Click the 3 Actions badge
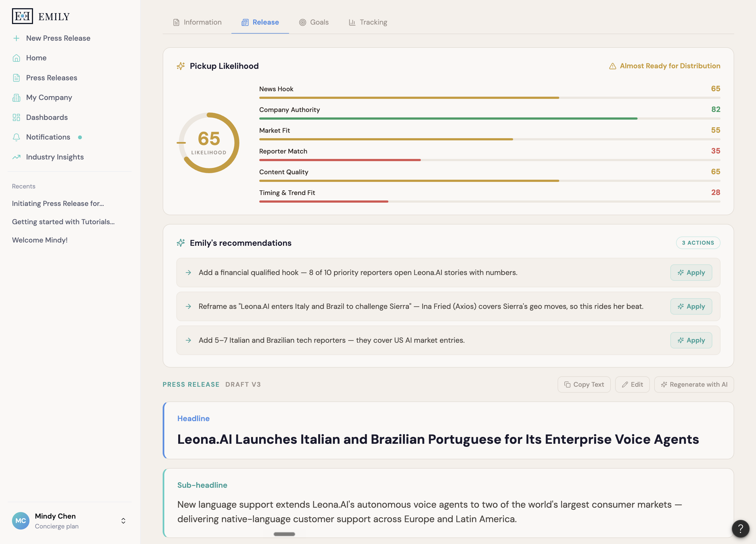 698,243
